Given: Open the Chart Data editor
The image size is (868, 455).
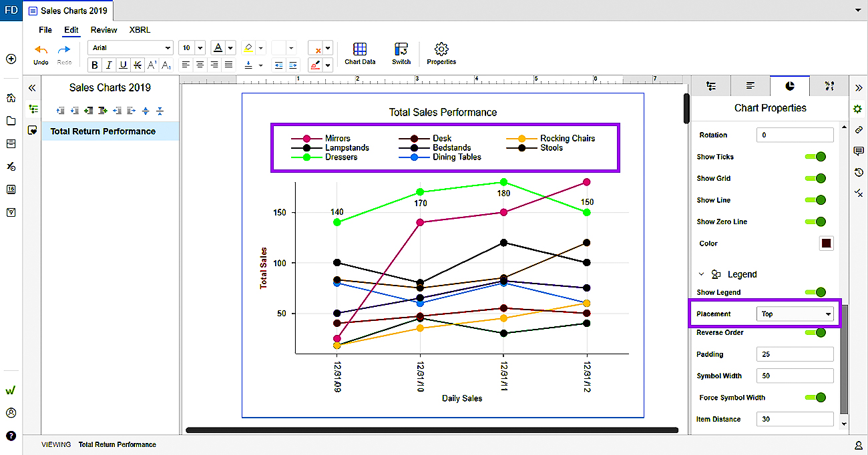Looking at the screenshot, I should (360, 53).
